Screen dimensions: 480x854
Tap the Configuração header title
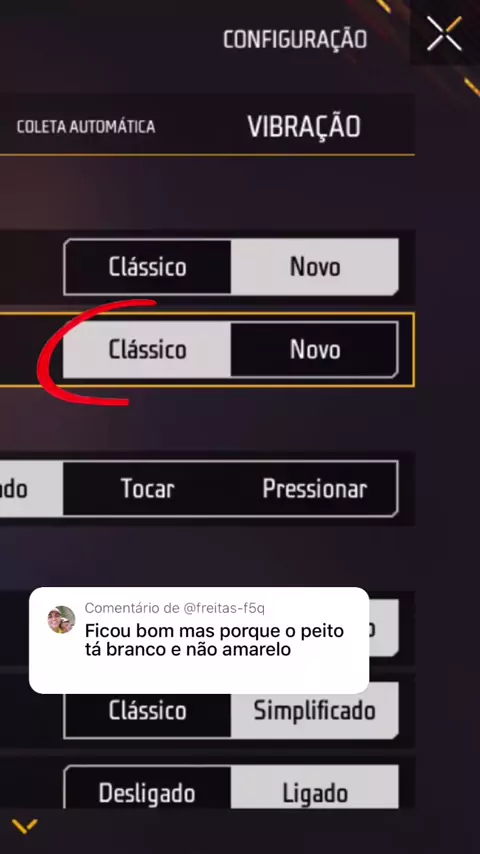click(x=295, y=39)
